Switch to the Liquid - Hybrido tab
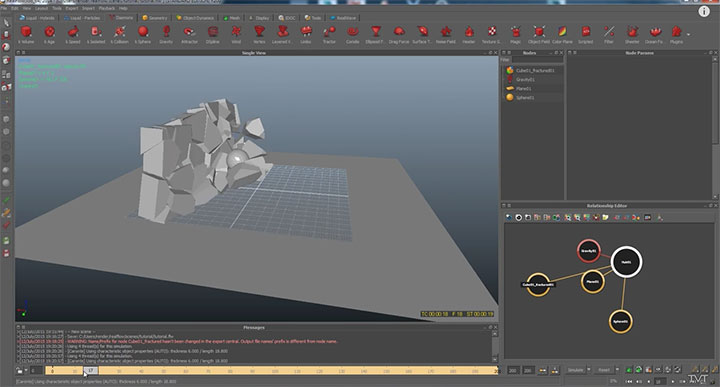 tap(37, 18)
